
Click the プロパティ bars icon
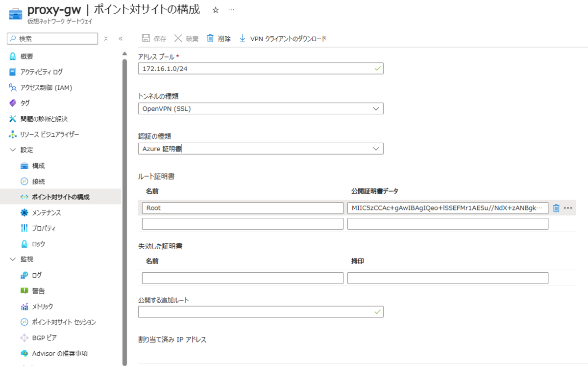tap(24, 228)
